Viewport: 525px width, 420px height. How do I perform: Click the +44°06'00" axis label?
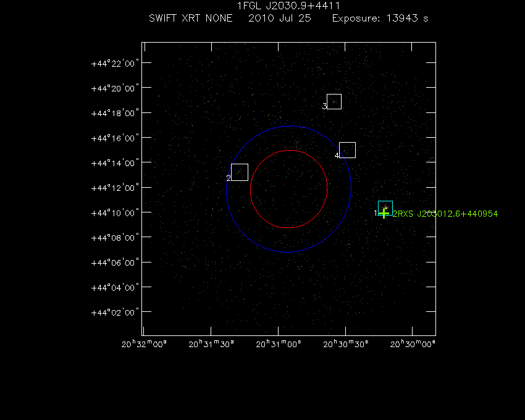[x=115, y=262]
